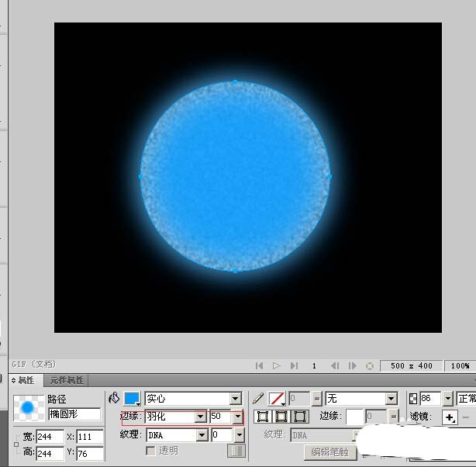Click the X position field showing 111

[90, 437]
